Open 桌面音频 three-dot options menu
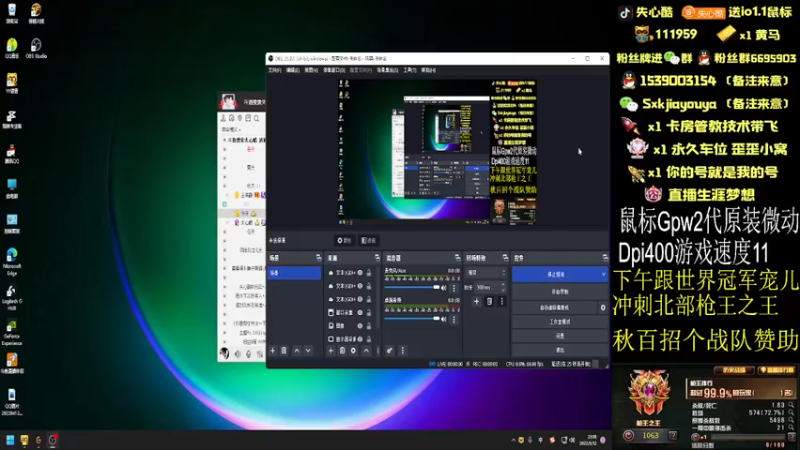 [x=454, y=319]
